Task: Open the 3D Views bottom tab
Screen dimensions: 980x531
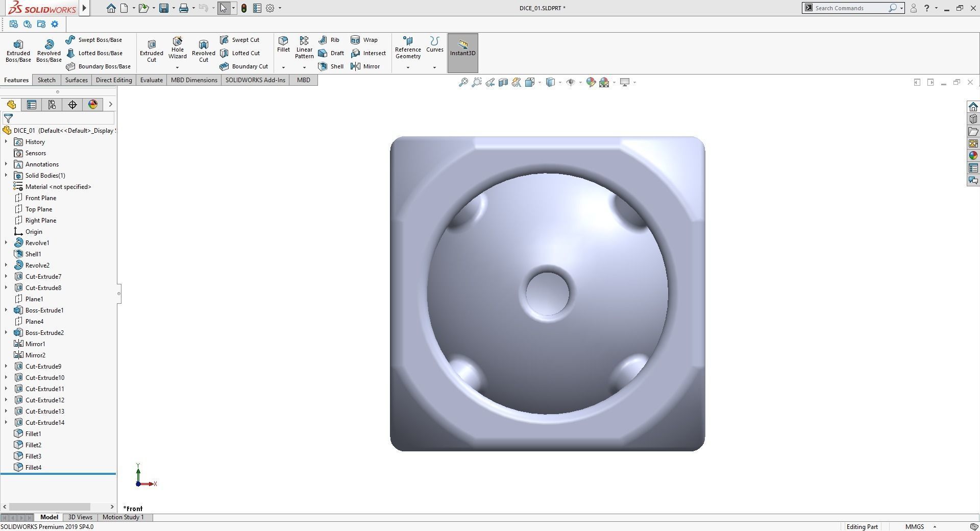Action: 80,517
